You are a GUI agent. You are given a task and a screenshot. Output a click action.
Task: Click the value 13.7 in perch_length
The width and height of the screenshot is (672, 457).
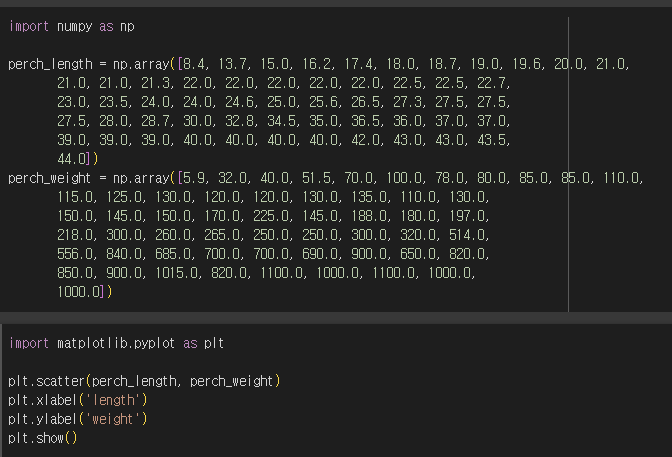[233, 64]
